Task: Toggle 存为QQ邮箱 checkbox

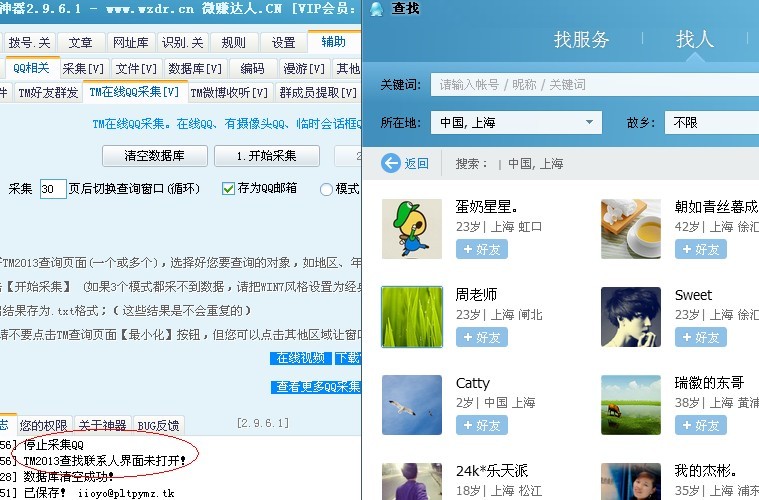Action: click(228, 188)
